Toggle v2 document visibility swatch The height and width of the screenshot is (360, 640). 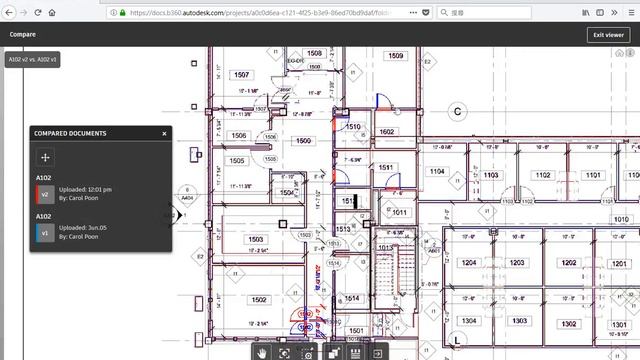pos(45,194)
